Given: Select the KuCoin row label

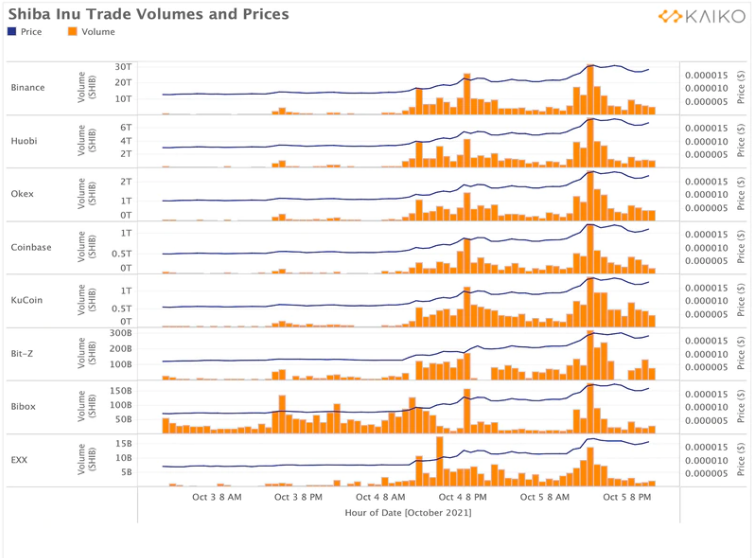Looking at the screenshot, I should tap(27, 300).
